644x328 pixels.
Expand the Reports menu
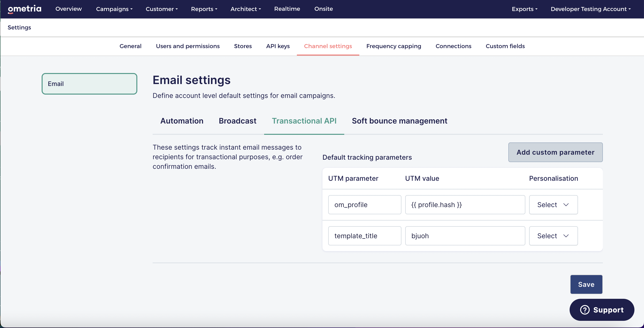pyautogui.click(x=204, y=9)
